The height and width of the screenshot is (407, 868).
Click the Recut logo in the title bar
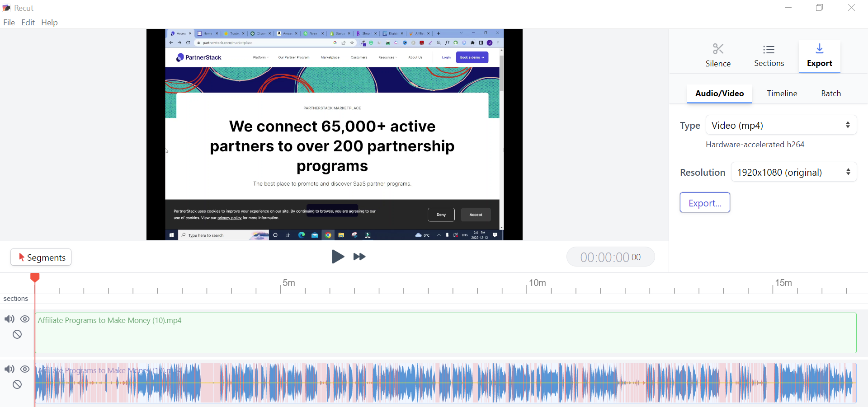[6, 8]
